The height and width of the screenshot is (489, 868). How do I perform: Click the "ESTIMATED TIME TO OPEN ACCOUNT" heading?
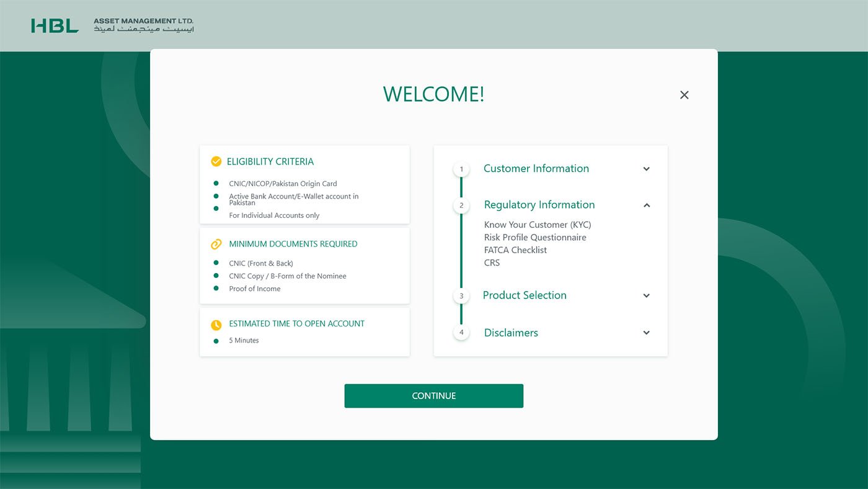click(x=297, y=323)
